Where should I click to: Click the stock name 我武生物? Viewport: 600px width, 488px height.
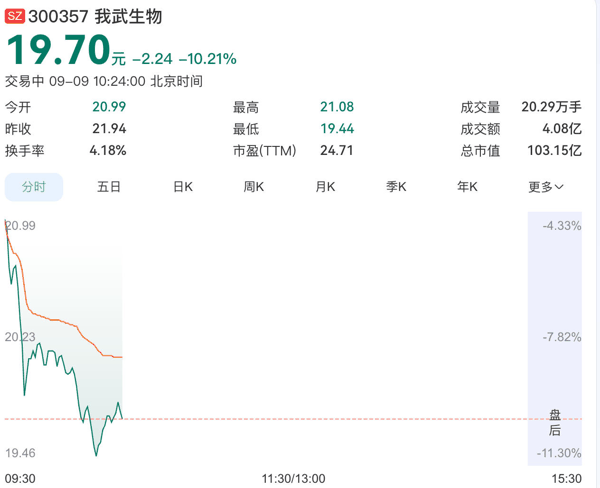(129, 16)
